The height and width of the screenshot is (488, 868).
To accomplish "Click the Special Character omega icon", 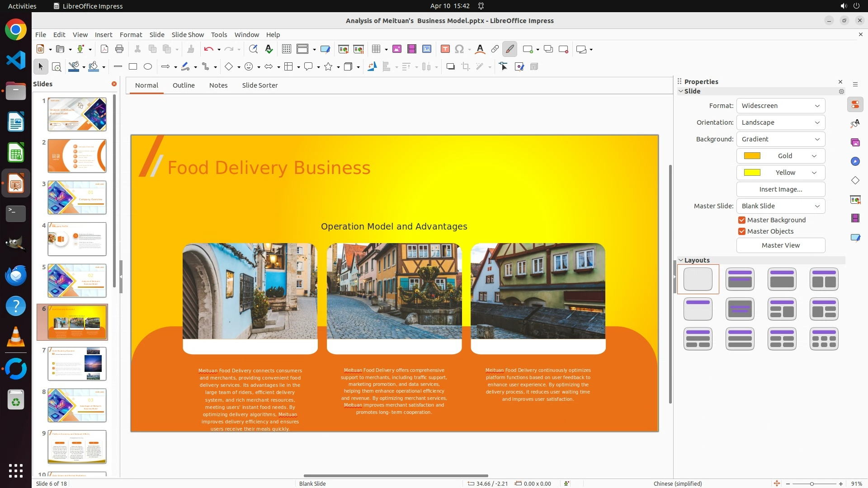I will [459, 49].
